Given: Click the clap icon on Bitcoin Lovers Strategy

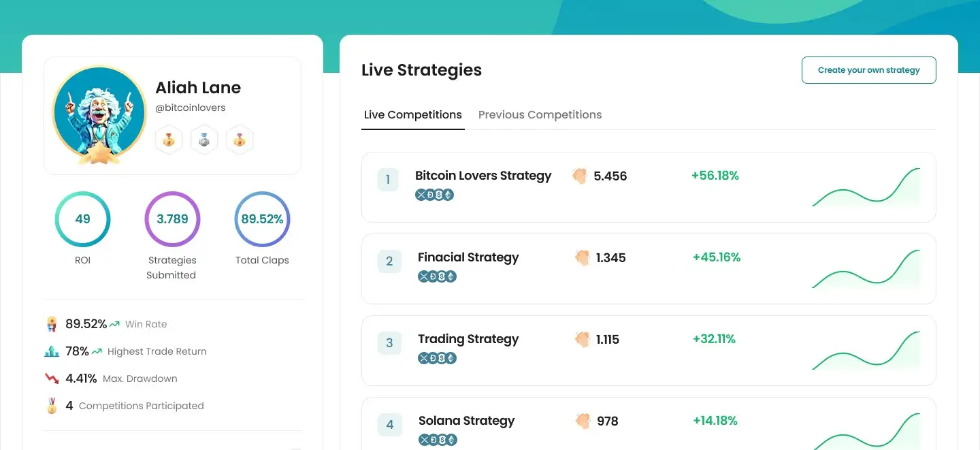Looking at the screenshot, I should click(x=579, y=176).
